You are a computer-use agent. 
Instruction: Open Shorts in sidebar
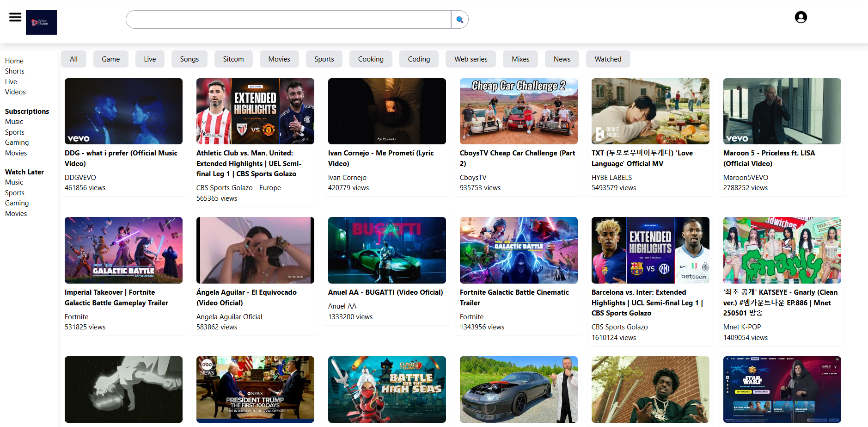coord(15,71)
